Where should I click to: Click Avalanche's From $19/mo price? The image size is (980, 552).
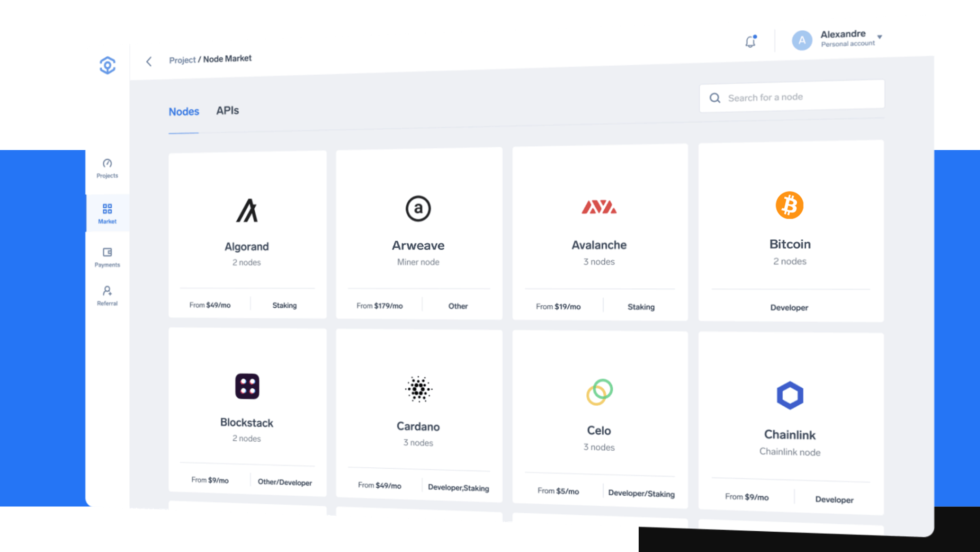(558, 307)
